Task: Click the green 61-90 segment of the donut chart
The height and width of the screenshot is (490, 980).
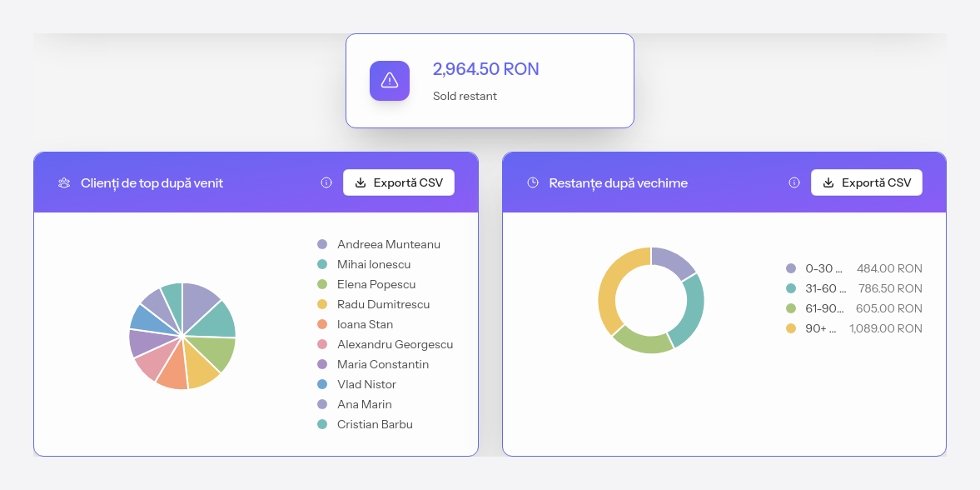Action: [x=644, y=343]
